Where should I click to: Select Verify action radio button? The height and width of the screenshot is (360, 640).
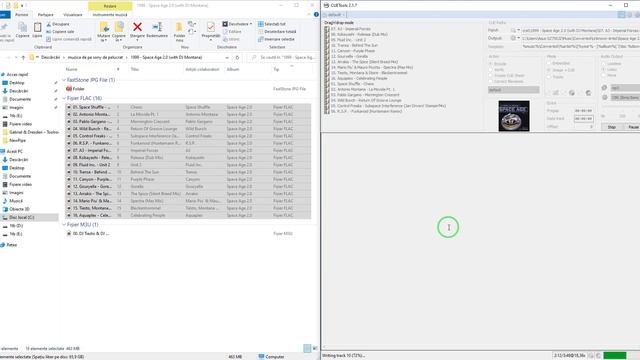pos(491,70)
